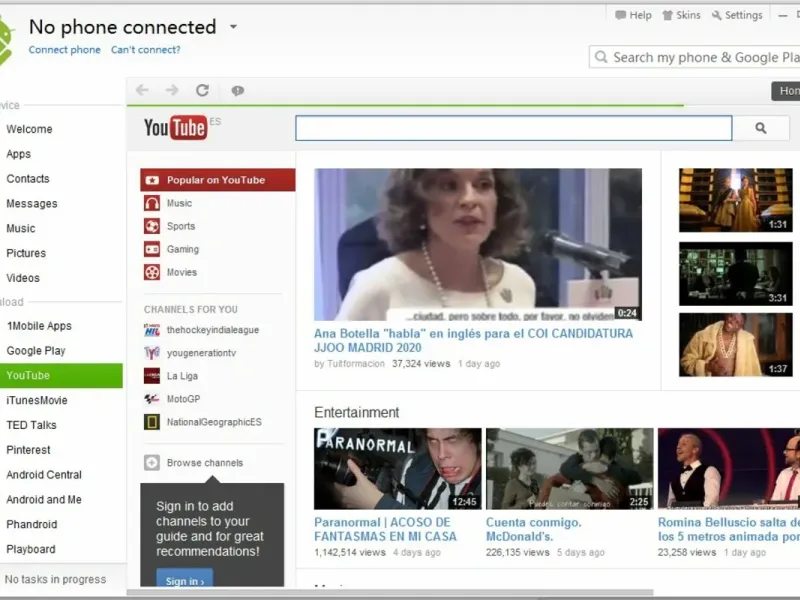Click the Gaming controller icon

pos(152,249)
